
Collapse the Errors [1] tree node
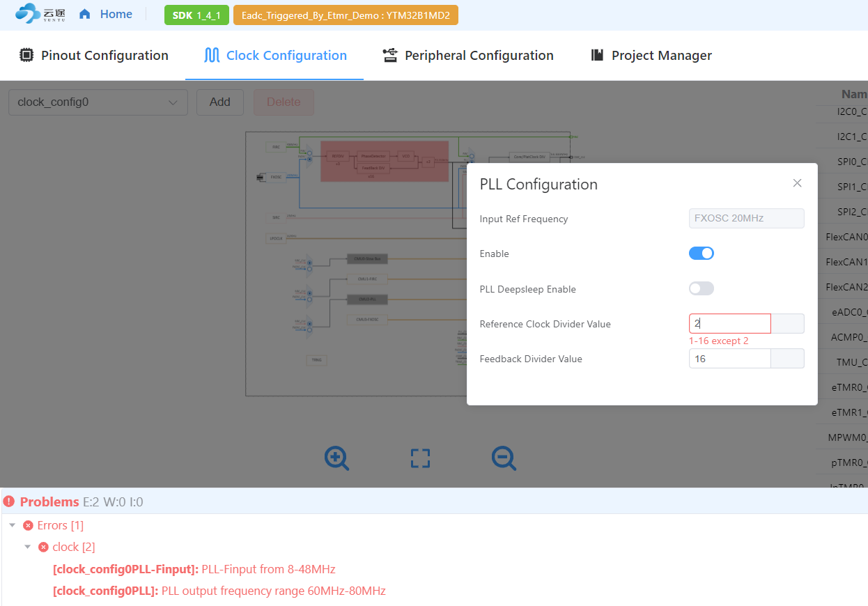(13, 525)
